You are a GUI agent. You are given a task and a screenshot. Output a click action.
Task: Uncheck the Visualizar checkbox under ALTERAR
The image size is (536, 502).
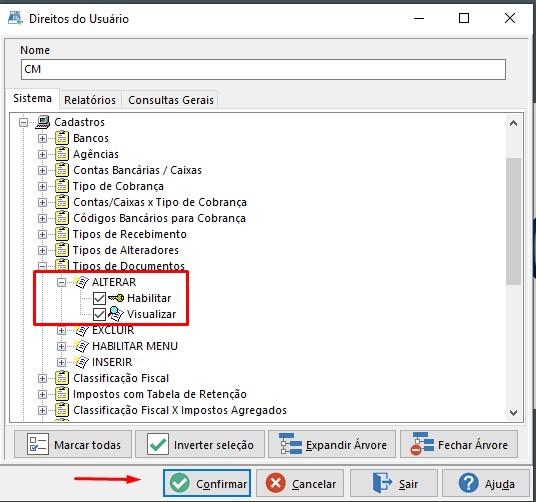pos(99,314)
